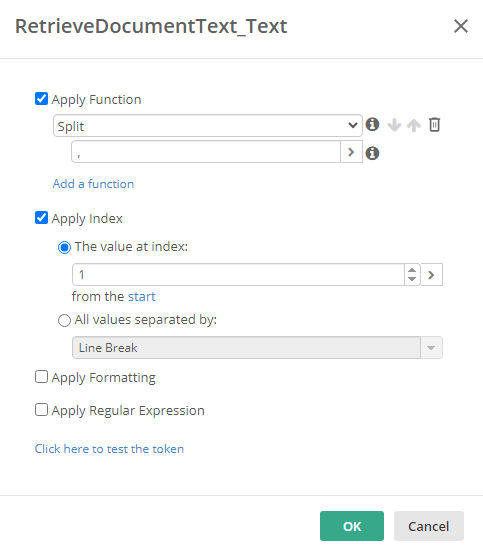Click info icon next to delimiter field

(x=372, y=153)
